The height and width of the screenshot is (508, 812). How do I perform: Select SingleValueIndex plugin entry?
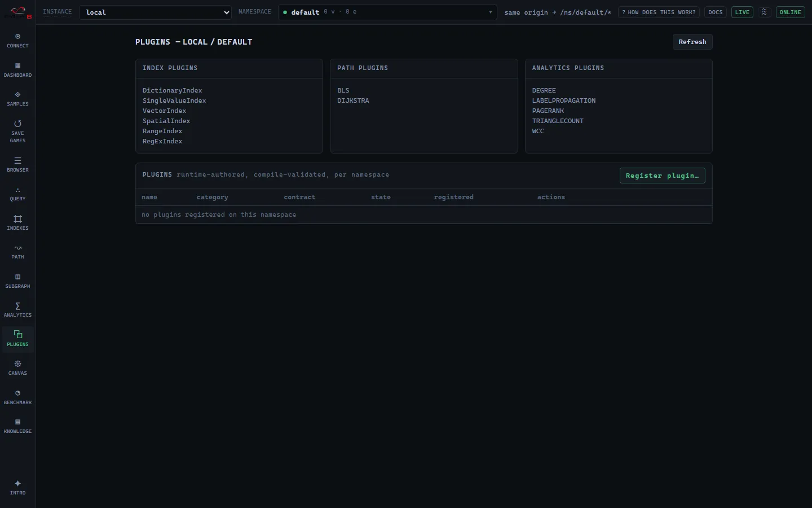174,100
